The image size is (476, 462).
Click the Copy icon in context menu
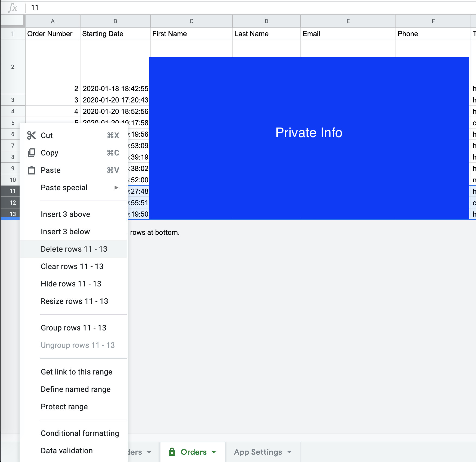pyautogui.click(x=32, y=153)
